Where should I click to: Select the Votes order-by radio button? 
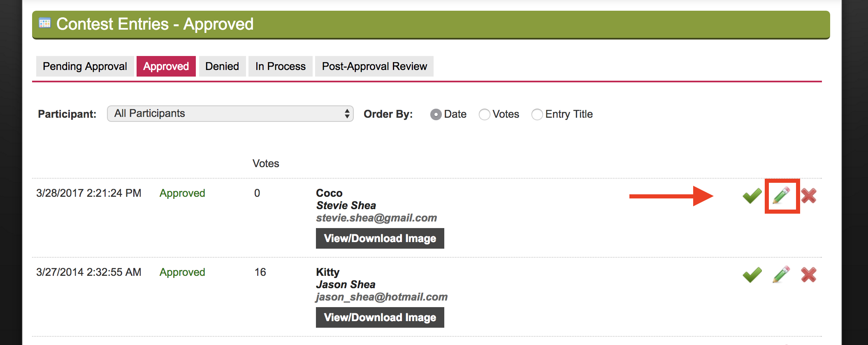pyautogui.click(x=485, y=114)
